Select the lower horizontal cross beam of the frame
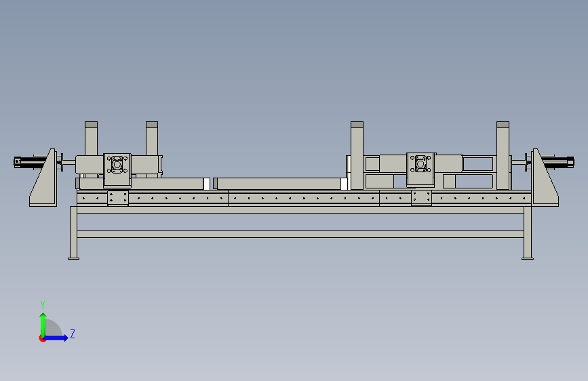Screen dimensions: 588x381 pos(300,235)
